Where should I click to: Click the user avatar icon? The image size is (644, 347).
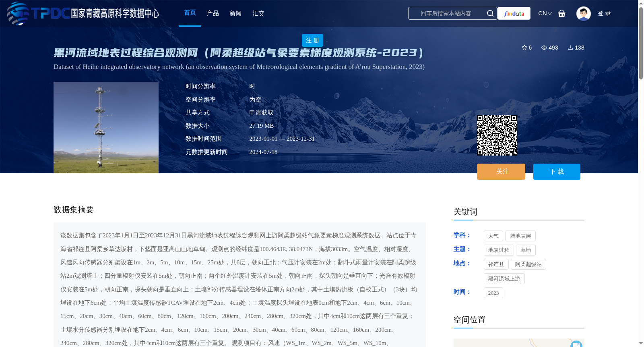[584, 13]
